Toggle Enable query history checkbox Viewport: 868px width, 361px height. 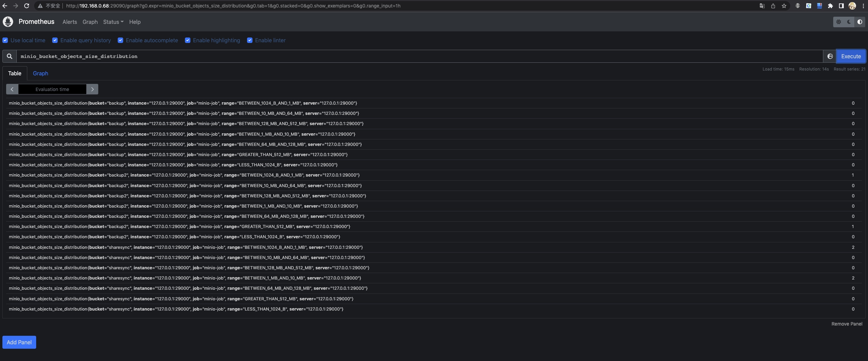(x=55, y=40)
